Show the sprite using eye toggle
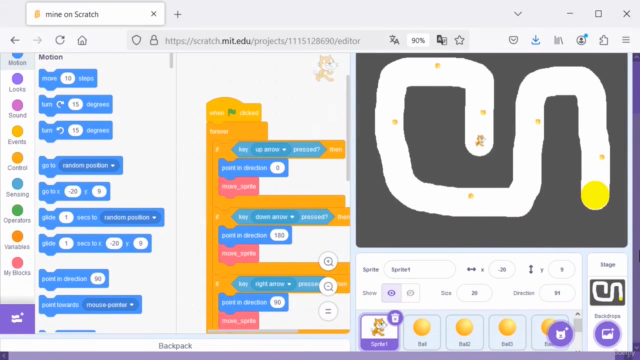 (391, 293)
